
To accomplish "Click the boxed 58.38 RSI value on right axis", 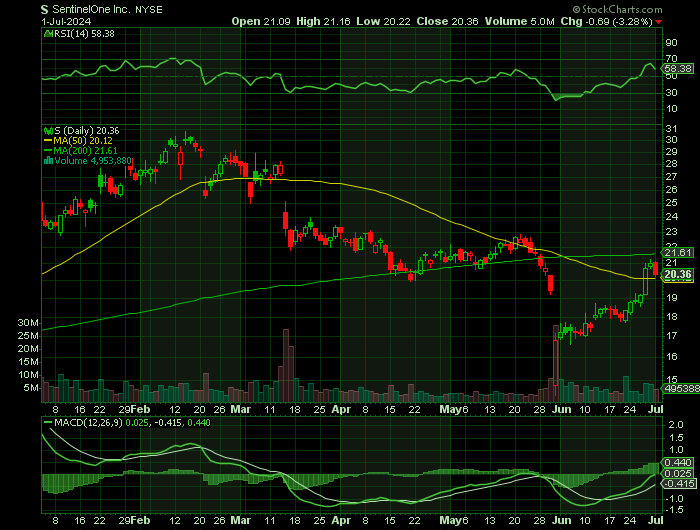I will 678,69.
